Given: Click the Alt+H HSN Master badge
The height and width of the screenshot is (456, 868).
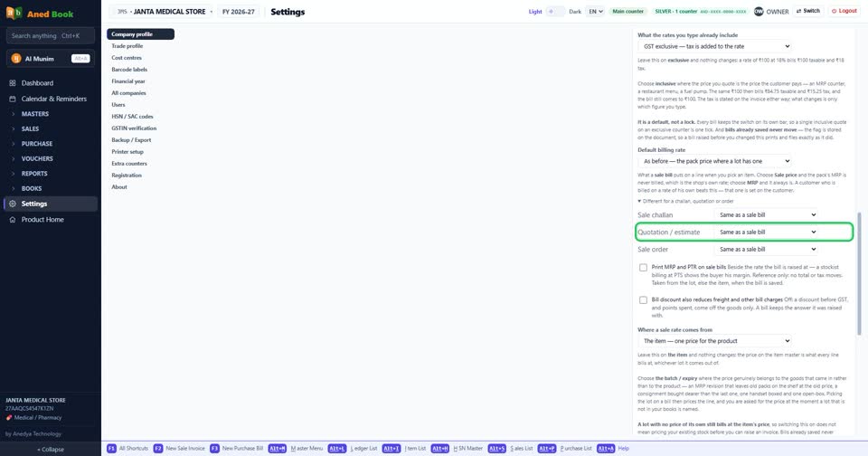Looking at the screenshot, I should (440, 448).
